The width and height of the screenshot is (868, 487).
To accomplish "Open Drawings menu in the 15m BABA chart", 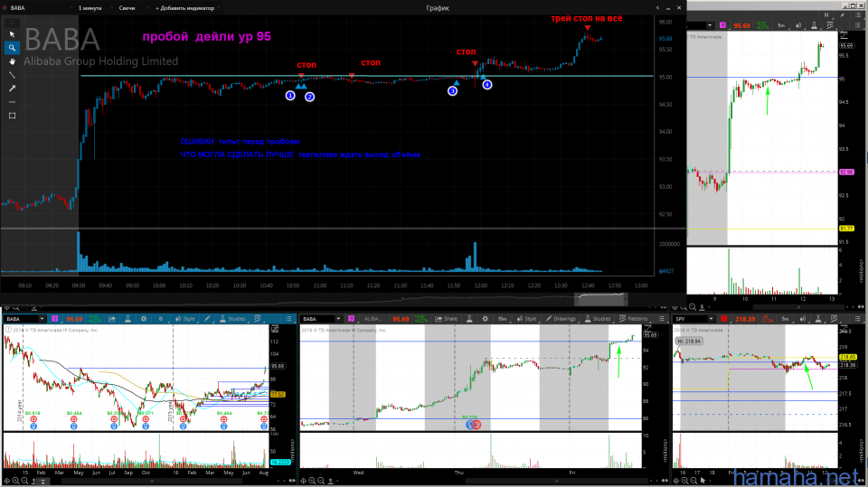I will 561,319.
